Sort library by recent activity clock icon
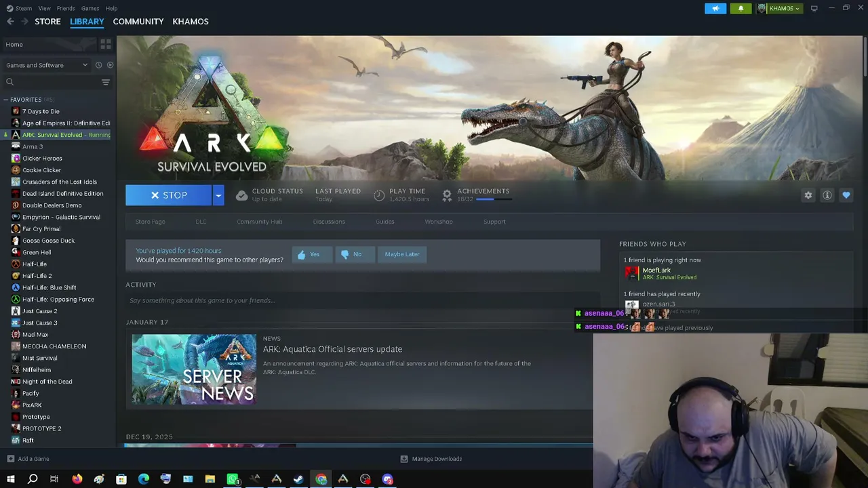This screenshot has width=868, height=488. coord(98,65)
